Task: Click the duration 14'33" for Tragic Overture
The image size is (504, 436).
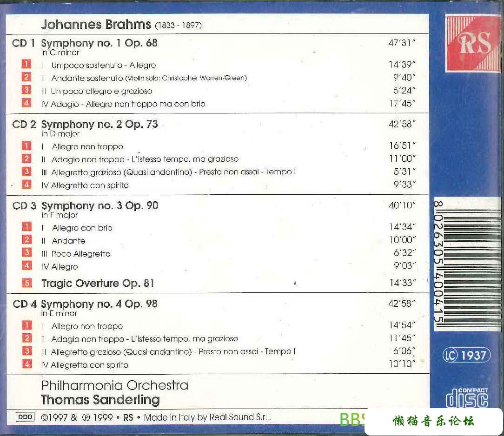Action: pos(403,283)
